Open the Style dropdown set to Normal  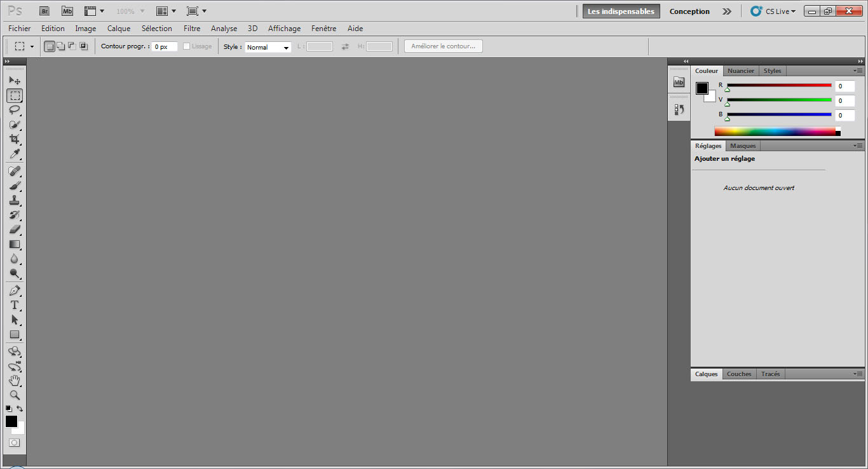click(268, 47)
